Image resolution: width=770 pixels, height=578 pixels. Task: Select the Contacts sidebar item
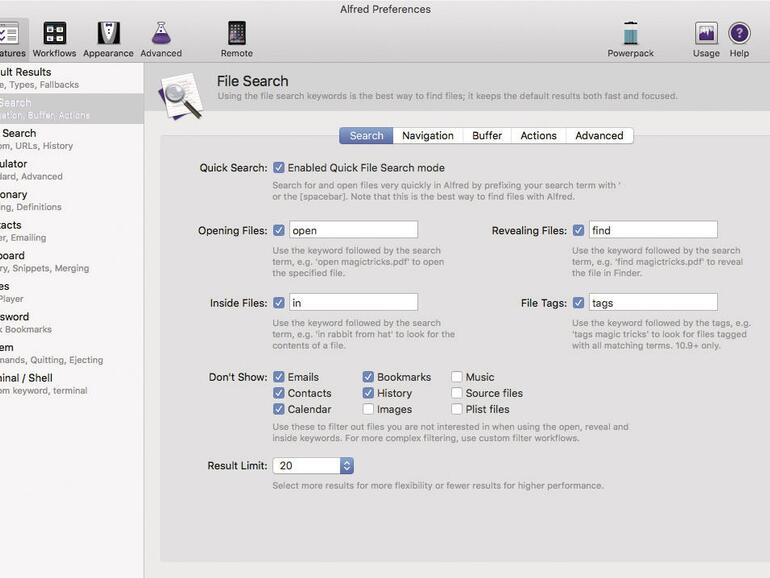click(x=72, y=231)
